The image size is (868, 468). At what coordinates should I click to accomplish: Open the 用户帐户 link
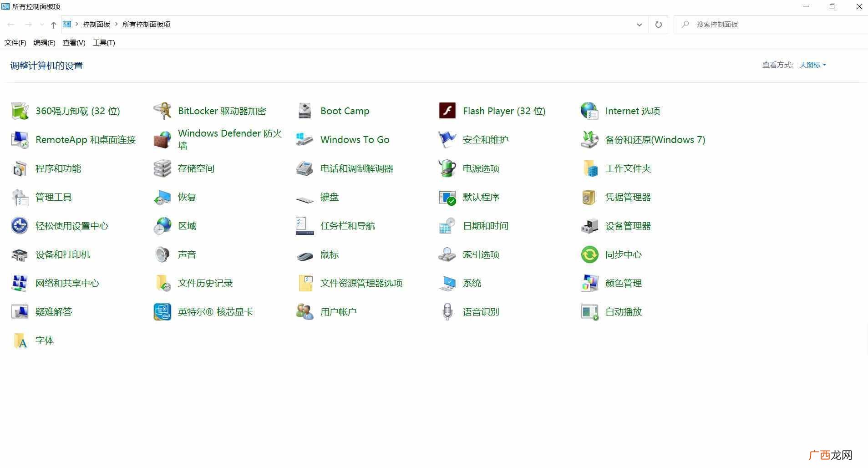338,312
